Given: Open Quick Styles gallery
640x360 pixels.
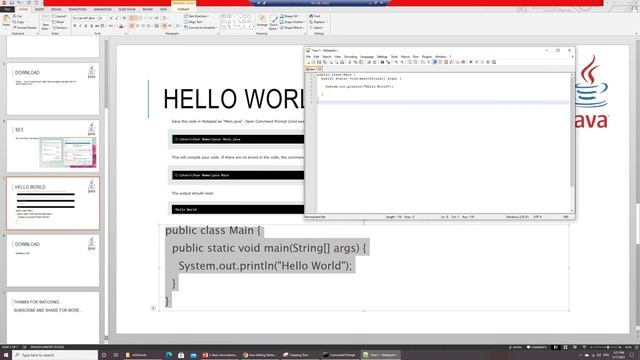Looking at the screenshot, I should [x=273, y=22].
